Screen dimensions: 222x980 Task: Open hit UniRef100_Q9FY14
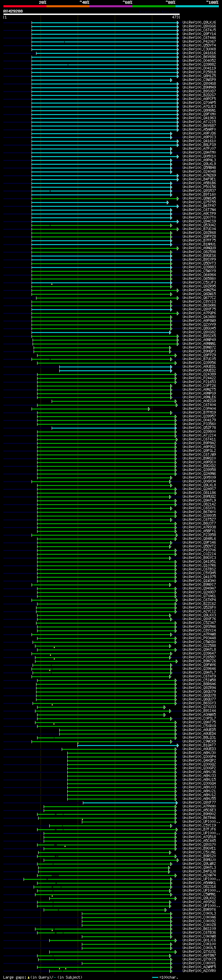(x=199, y=34)
